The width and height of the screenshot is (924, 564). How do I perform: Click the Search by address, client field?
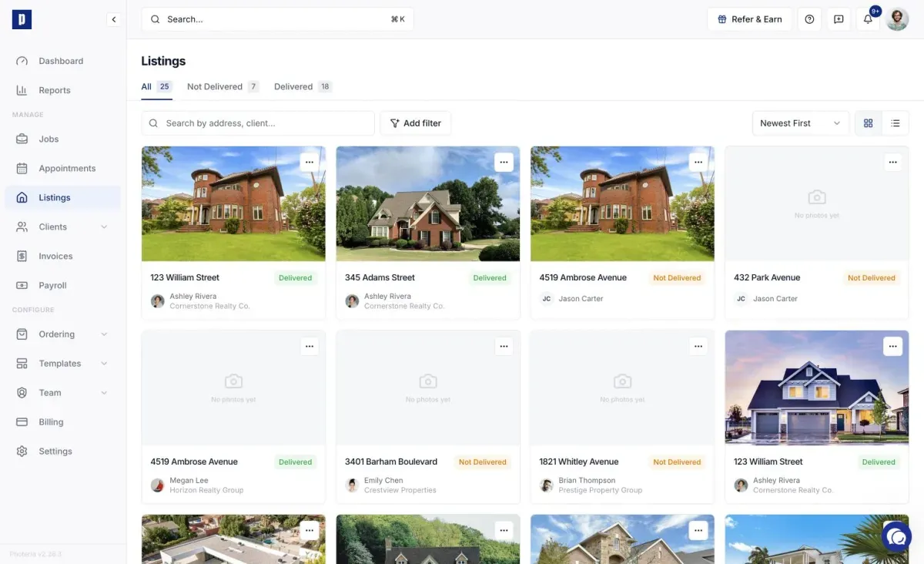coord(258,123)
